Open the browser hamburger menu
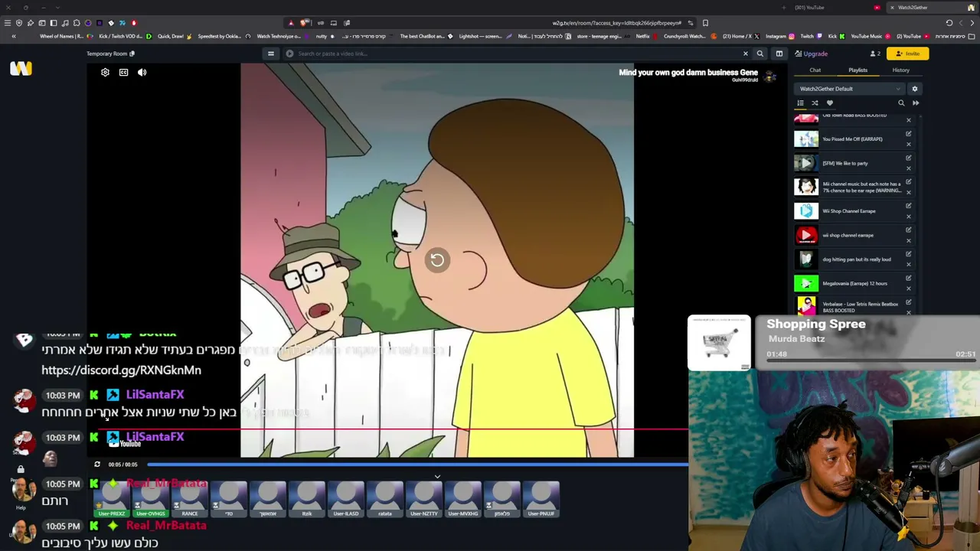Image resolution: width=980 pixels, height=551 pixels. tap(8, 23)
